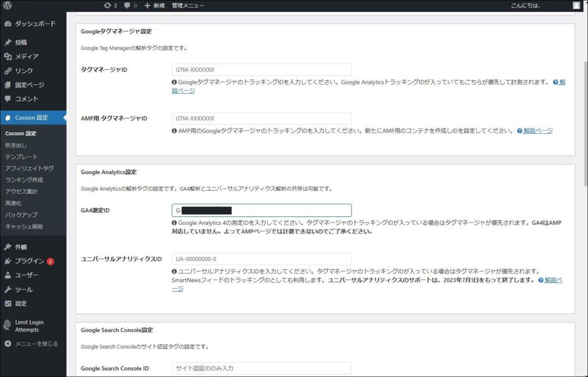Click the コメント speech bubble icon
588x377 pixels.
pyautogui.click(x=8, y=99)
